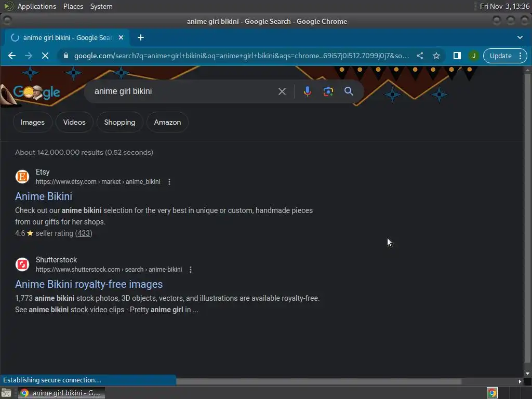Click the Update button in Chrome
532x399 pixels.
coord(500,56)
